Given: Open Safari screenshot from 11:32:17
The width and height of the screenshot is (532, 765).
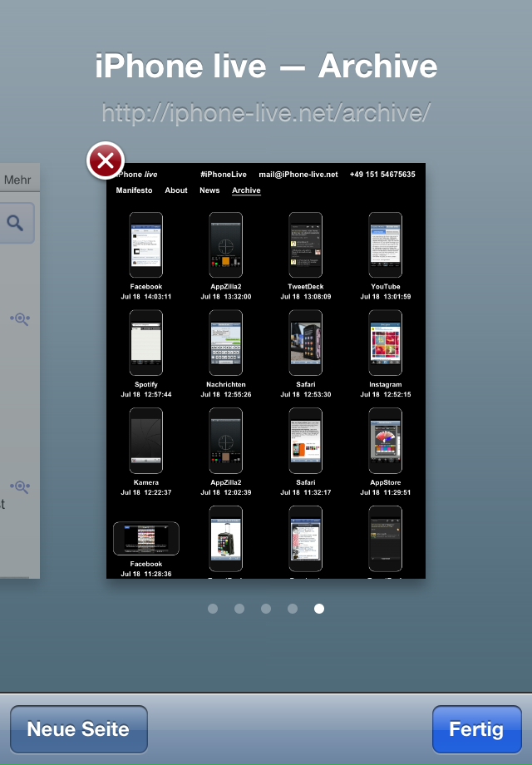Looking at the screenshot, I should 306,441.
